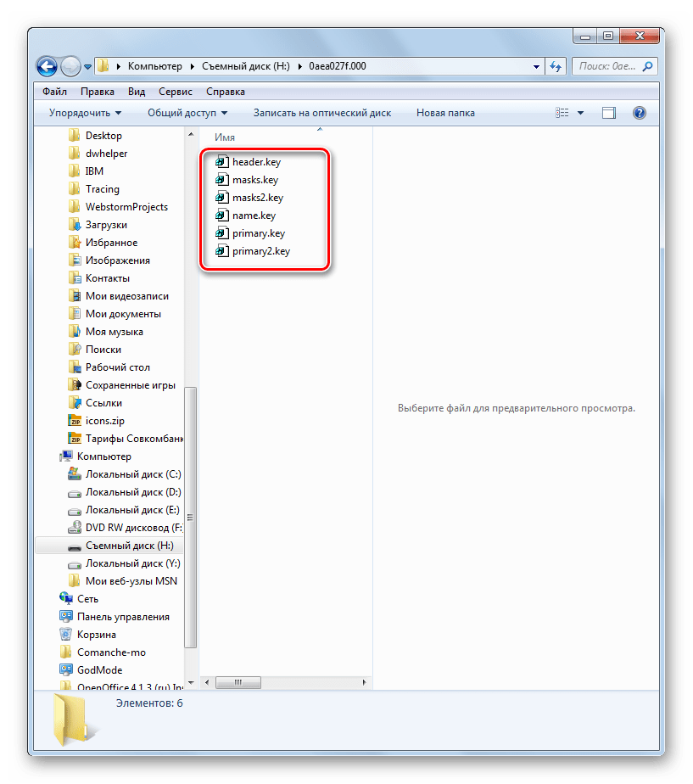
Task: Open the help question mark icon
Action: click(x=640, y=113)
